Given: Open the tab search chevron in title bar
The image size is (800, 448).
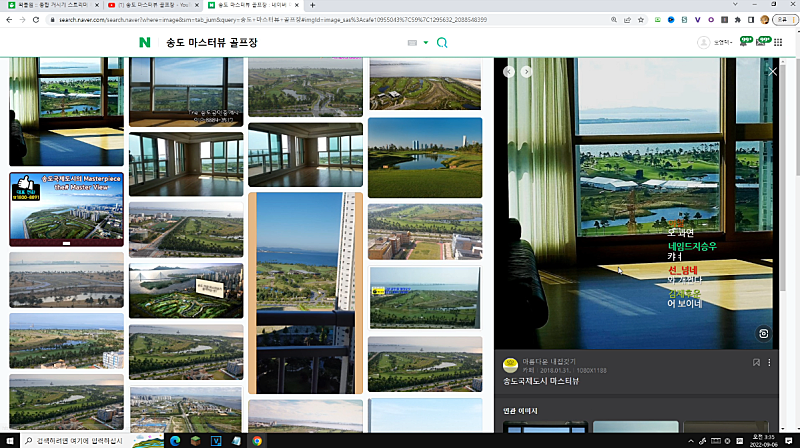Looking at the screenshot, I should click(x=735, y=4).
